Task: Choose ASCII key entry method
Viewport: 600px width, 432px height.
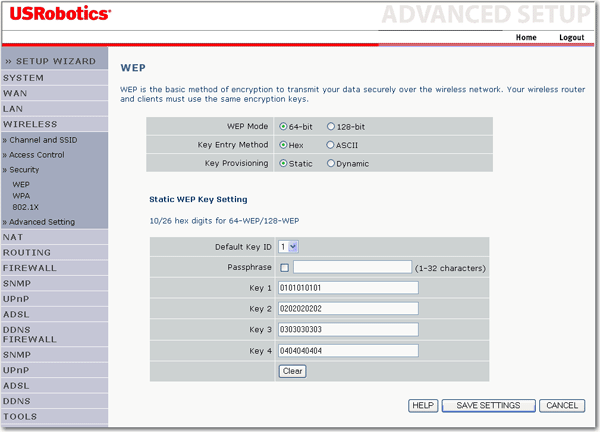Action: click(x=331, y=145)
